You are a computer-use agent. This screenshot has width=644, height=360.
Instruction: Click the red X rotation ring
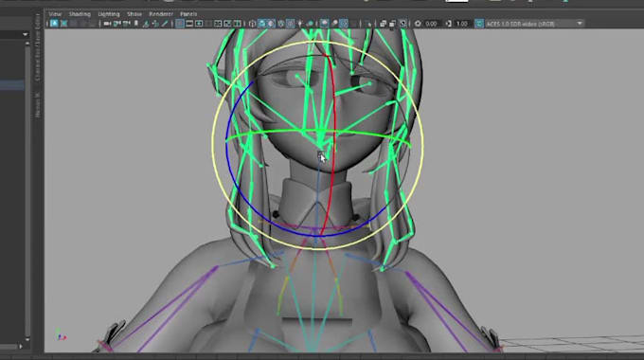pos(334,123)
